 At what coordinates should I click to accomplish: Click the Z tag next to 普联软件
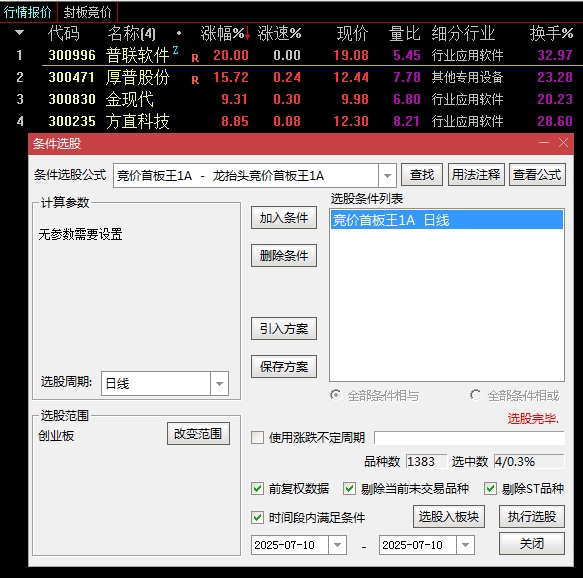175,50
